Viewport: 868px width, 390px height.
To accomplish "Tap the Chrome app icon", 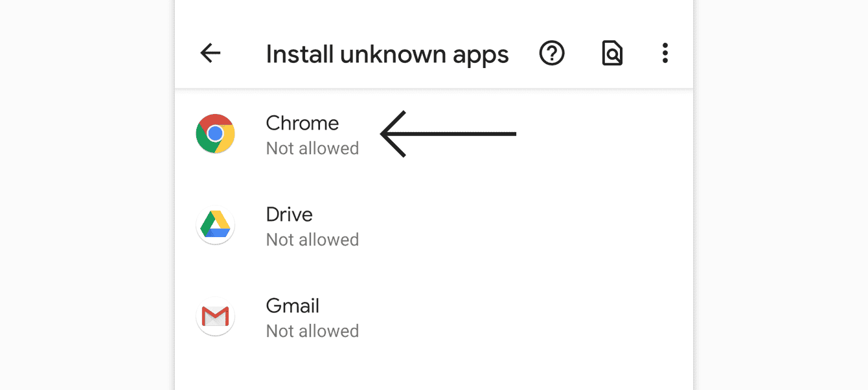I will (215, 134).
